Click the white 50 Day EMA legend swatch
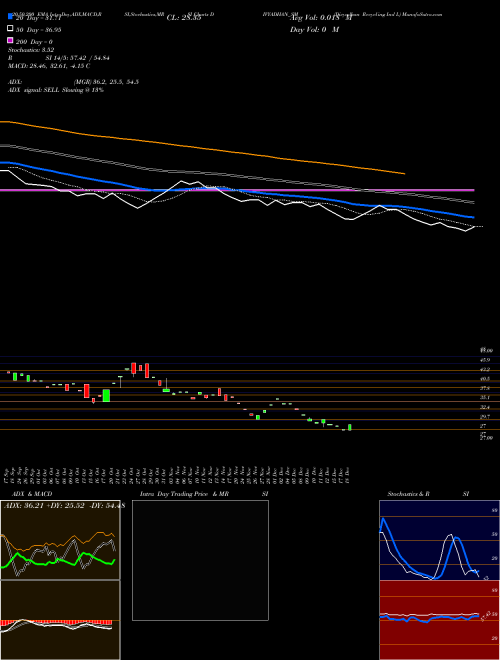 click(10, 29)
